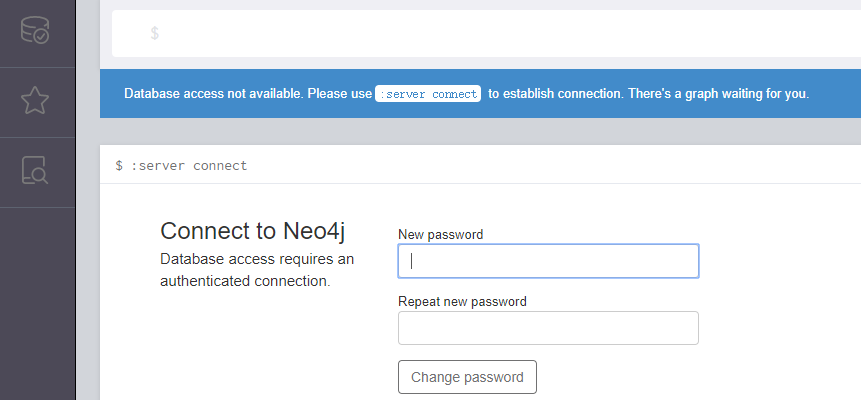Click 'Database access requires an authenticated connection' text
This screenshot has height=400, width=861.
(257, 270)
